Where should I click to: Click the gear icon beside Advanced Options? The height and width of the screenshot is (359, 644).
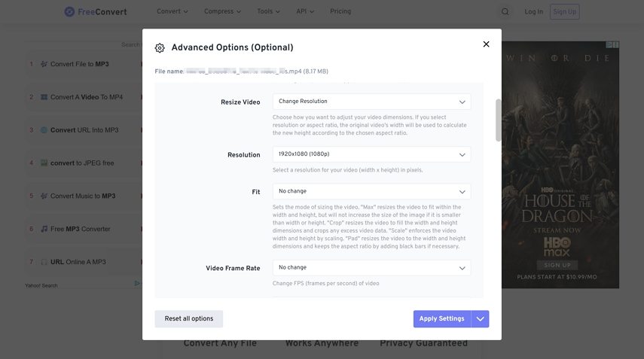pos(160,48)
